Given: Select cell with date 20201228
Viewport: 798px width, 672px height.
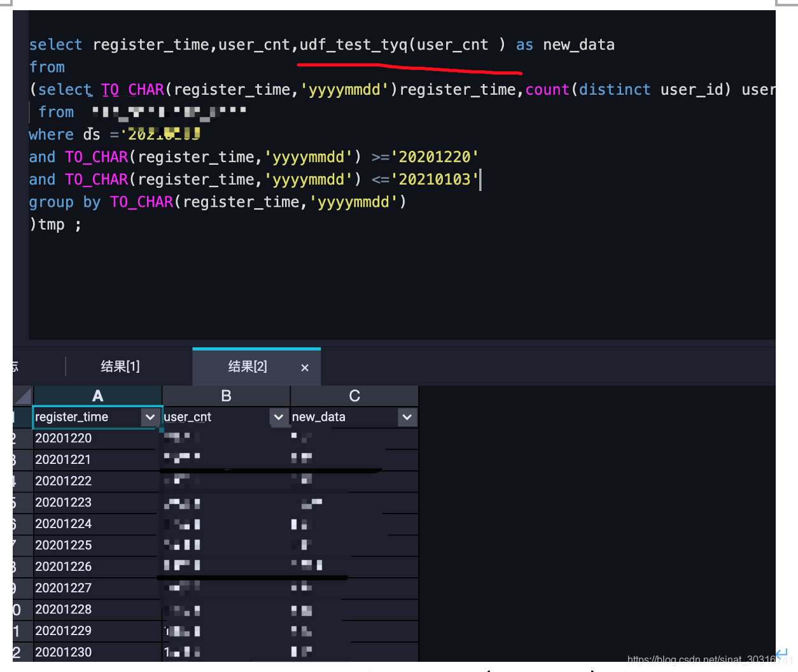Looking at the screenshot, I should pos(97,610).
